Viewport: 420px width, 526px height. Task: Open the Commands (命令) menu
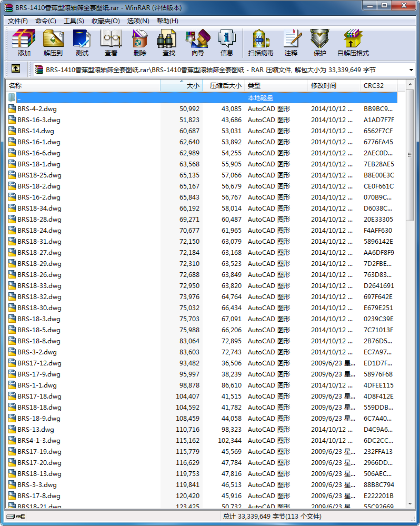click(46, 21)
